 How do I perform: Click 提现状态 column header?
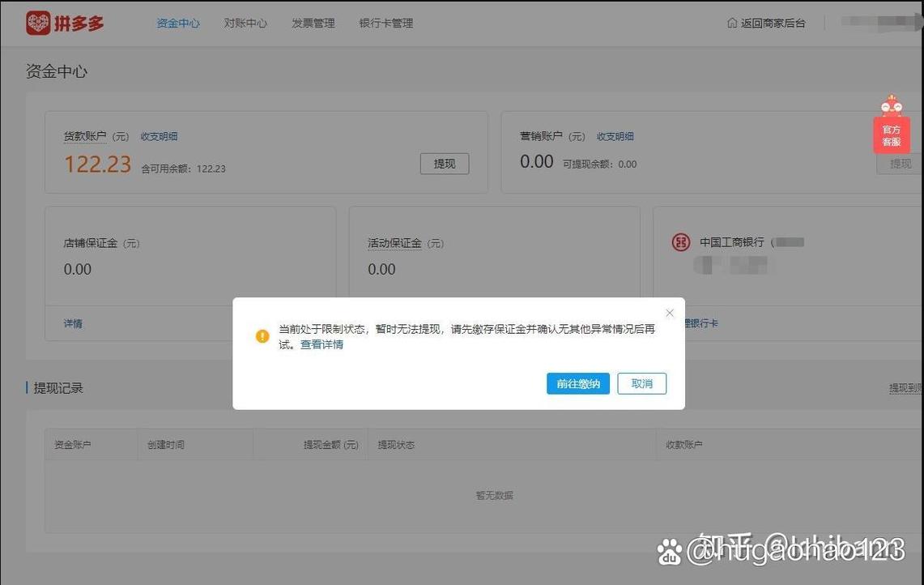coord(396,445)
